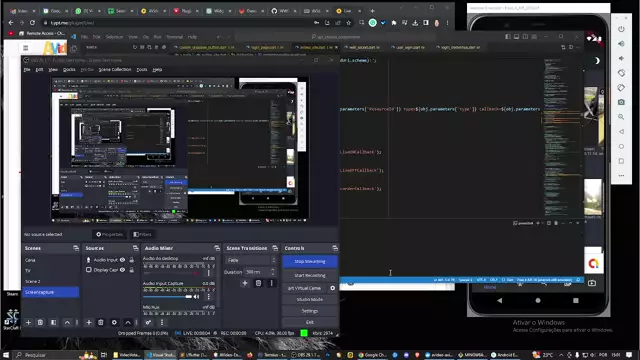
Task: Adjust Audio Input Capture volume slider
Action: (x=167, y=297)
